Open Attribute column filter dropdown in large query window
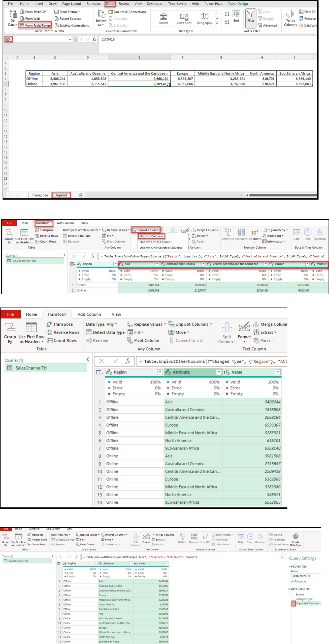Image resolution: width=329 pixels, height=644 pixels. tap(219, 372)
